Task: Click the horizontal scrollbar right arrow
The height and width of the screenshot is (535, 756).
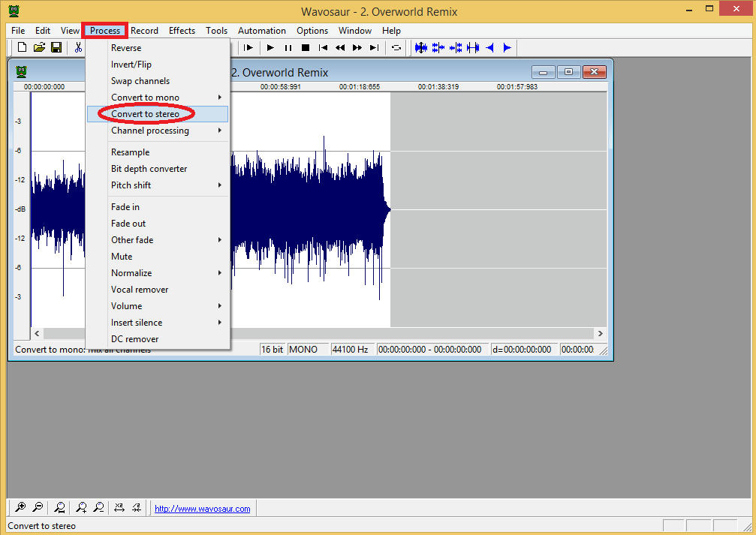Action: pos(599,333)
